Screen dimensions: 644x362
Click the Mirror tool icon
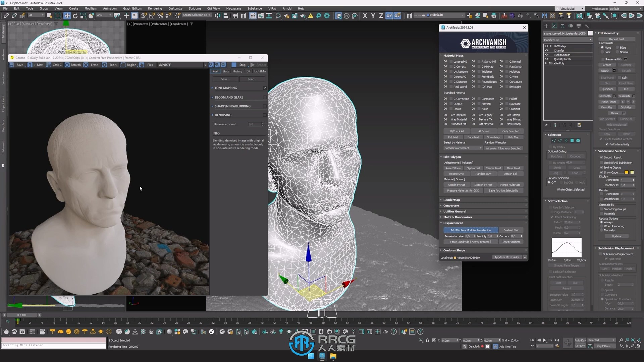coord(217,16)
